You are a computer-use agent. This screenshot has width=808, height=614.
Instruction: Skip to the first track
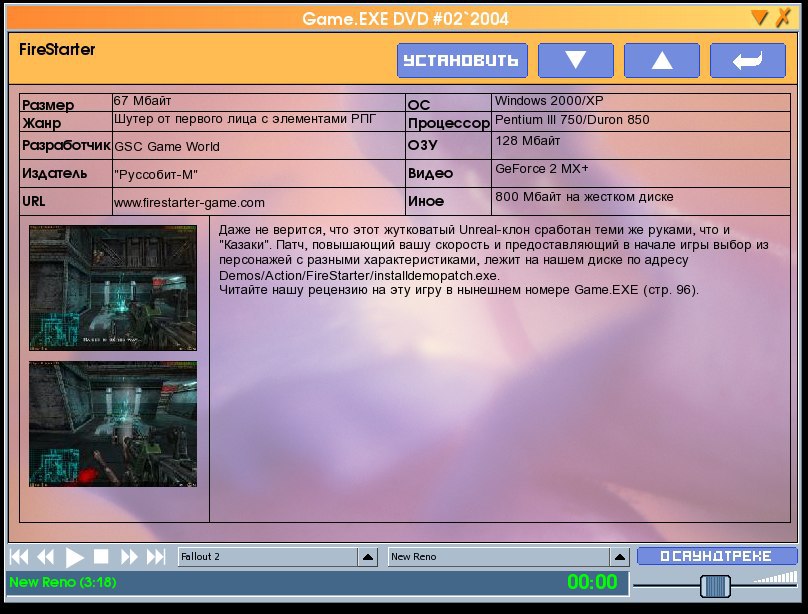click(19, 557)
